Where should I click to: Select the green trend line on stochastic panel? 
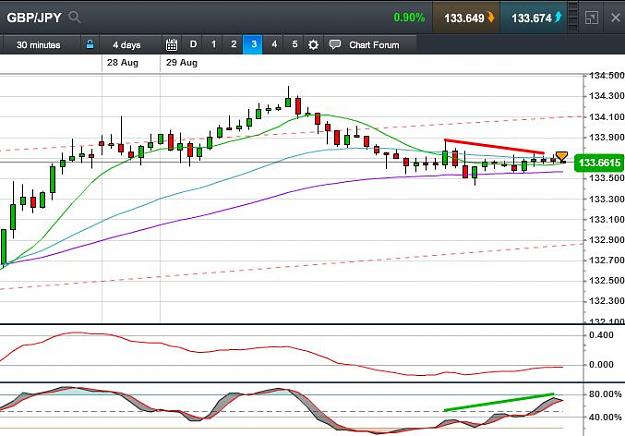[499, 402]
